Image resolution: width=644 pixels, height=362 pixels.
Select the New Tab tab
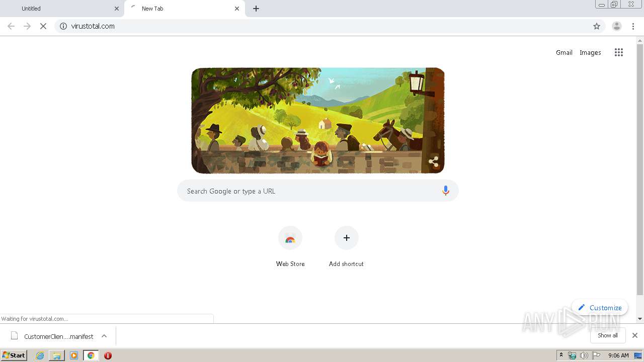point(184,9)
